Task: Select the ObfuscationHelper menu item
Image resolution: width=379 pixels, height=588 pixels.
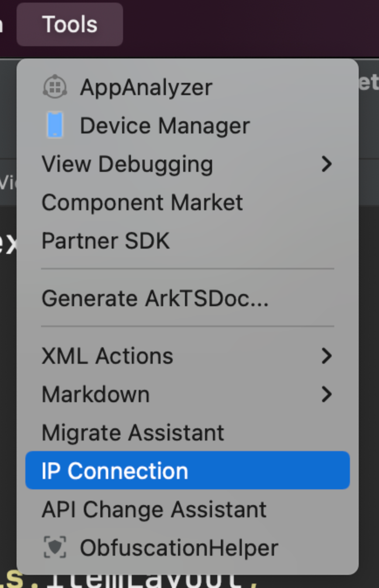Action: 179,547
